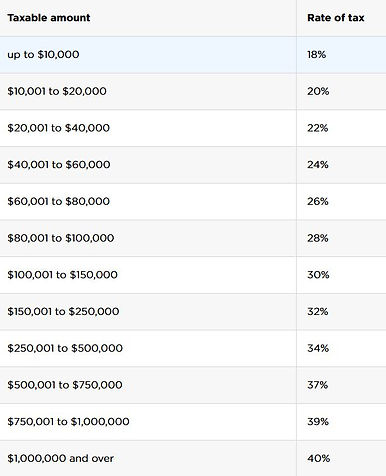Select the '$40,001 to $60,000' row
Screen dimensions: 386x476
pos(193,165)
